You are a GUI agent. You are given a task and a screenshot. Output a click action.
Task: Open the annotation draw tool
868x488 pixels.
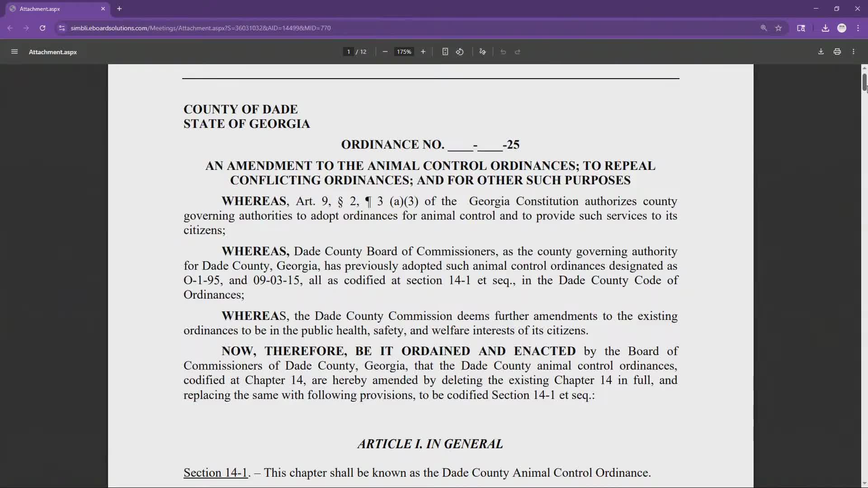[482, 52]
